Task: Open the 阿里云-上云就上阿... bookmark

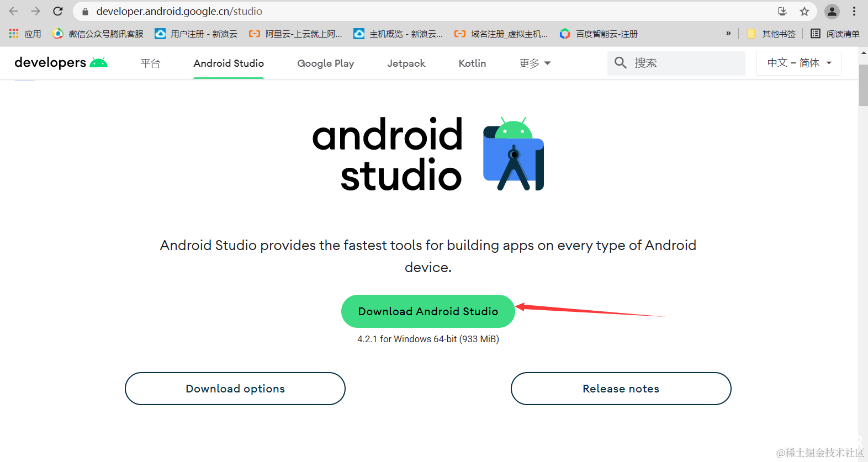Action: tap(295, 34)
